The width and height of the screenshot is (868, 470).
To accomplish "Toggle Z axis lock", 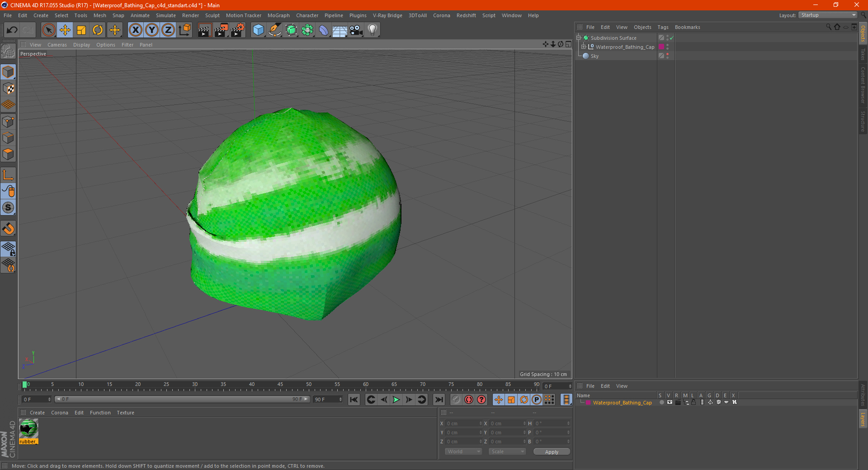I will [x=168, y=30].
